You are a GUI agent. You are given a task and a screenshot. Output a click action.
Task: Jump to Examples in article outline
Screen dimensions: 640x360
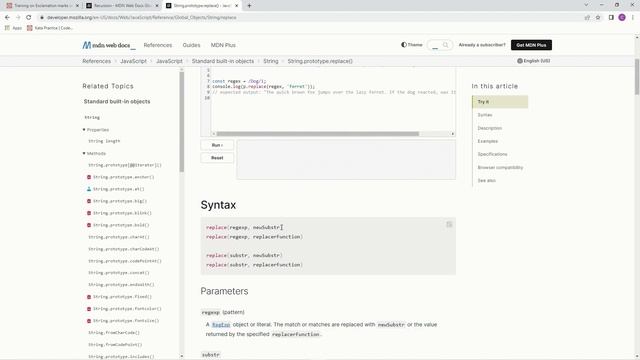[488, 141]
